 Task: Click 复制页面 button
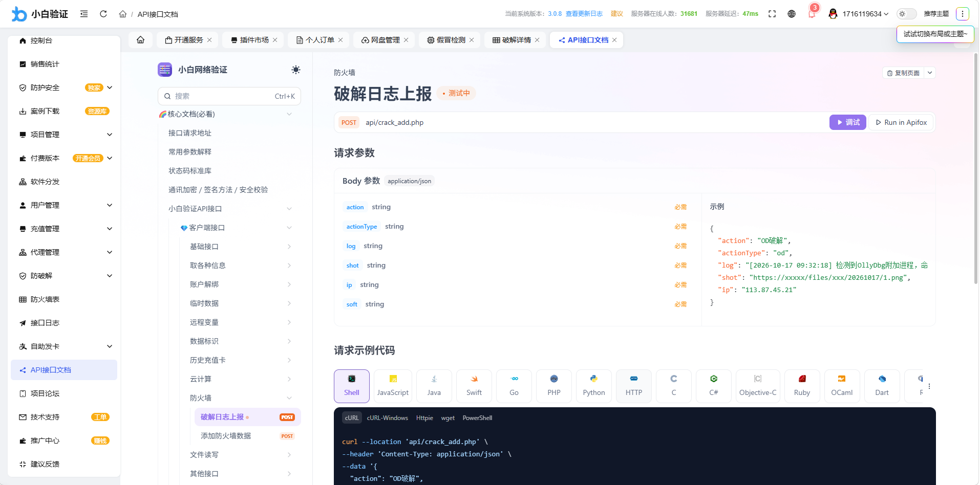903,73
